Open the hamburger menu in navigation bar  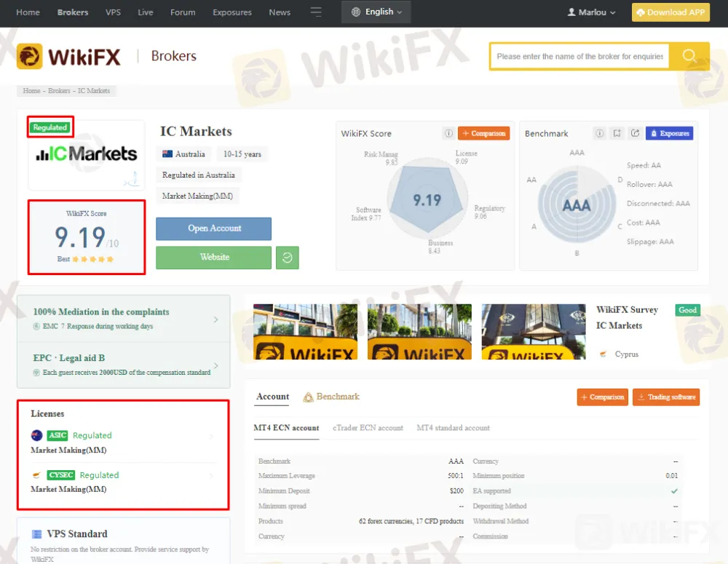click(x=316, y=12)
